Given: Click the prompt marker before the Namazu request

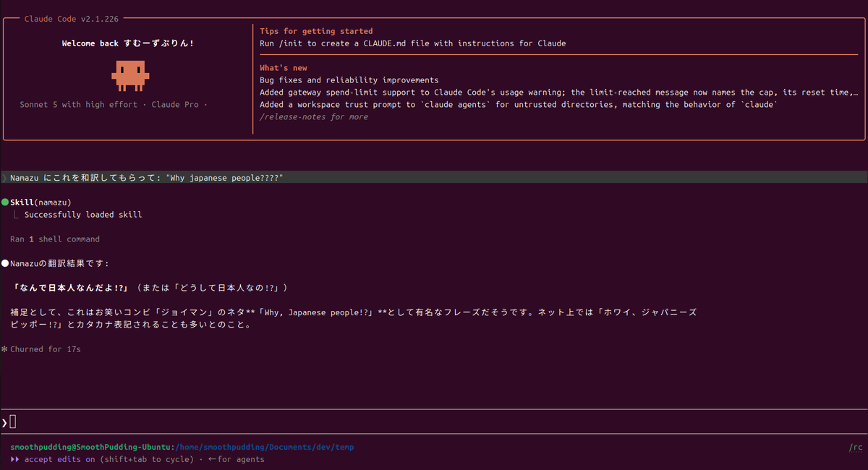Looking at the screenshot, I should point(4,177).
